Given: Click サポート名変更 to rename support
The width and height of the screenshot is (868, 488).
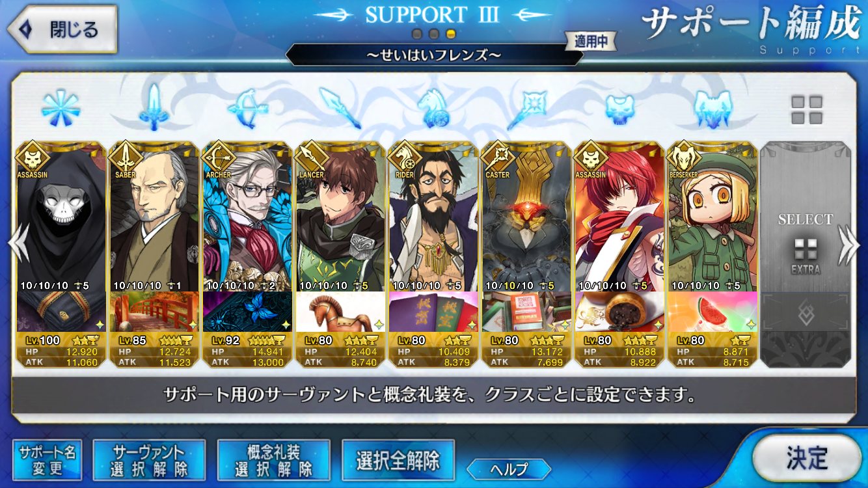Looking at the screenshot, I should point(47,461).
